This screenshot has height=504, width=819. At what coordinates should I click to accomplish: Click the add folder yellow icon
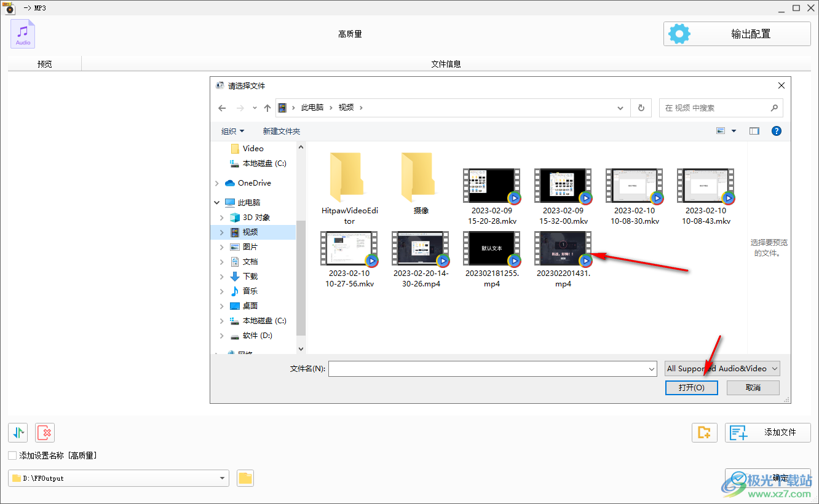tap(705, 433)
